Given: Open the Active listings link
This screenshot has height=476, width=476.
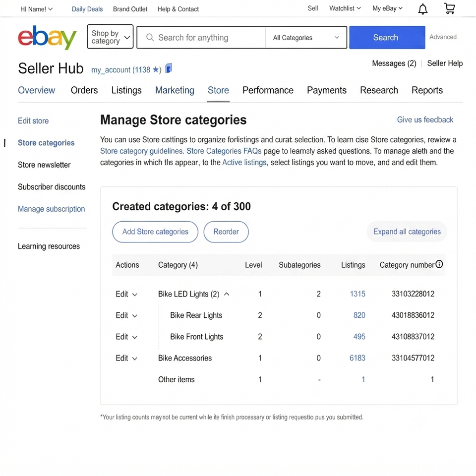Looking at the screenshot, I should [244, 163].
